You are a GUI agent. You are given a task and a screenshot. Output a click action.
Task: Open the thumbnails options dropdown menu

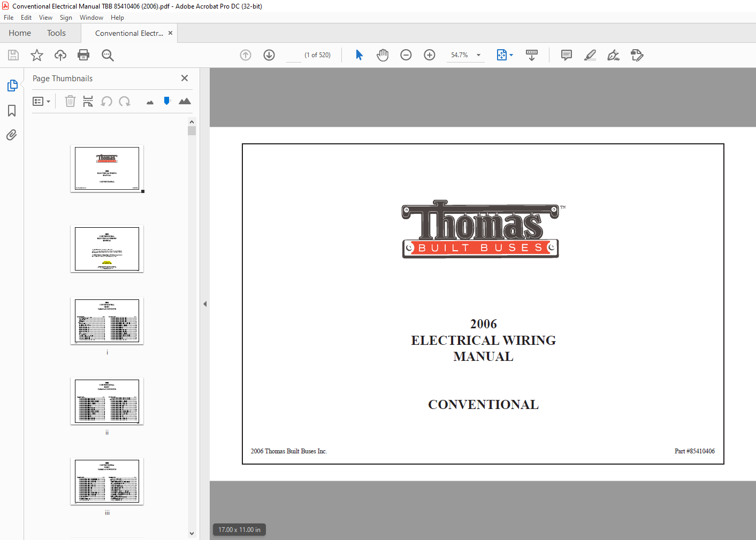42,101
